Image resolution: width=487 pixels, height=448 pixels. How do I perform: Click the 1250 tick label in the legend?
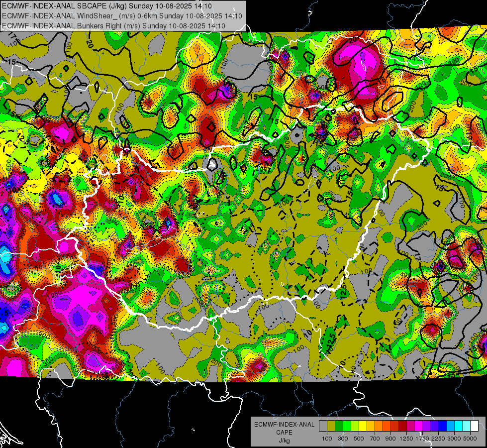point(406,439)
